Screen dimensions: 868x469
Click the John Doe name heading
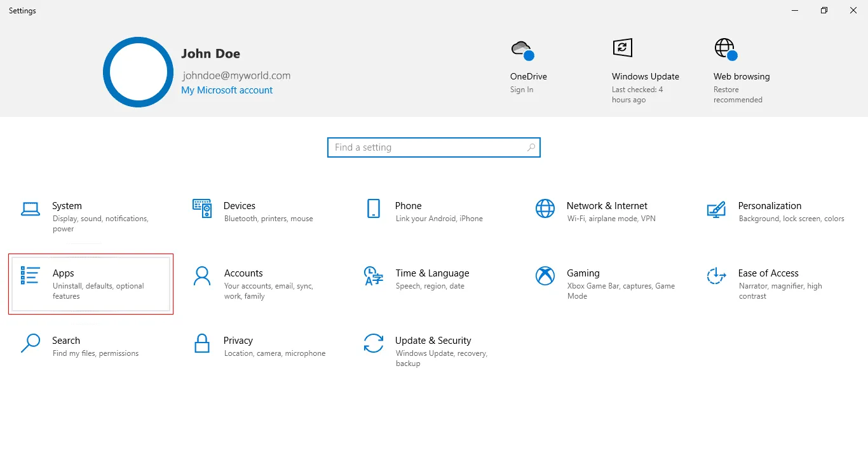coord(210,54)
